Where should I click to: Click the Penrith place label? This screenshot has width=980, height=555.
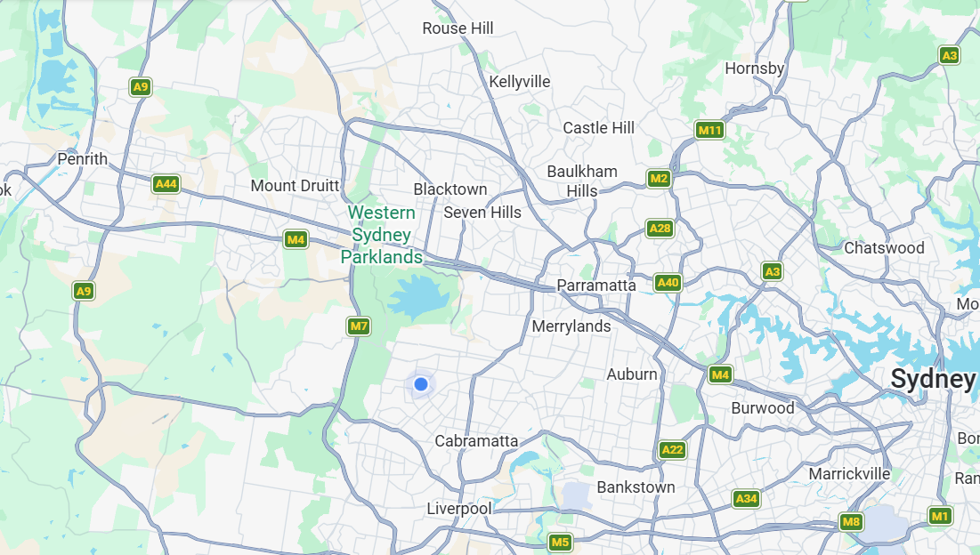[x=83, y=158]
